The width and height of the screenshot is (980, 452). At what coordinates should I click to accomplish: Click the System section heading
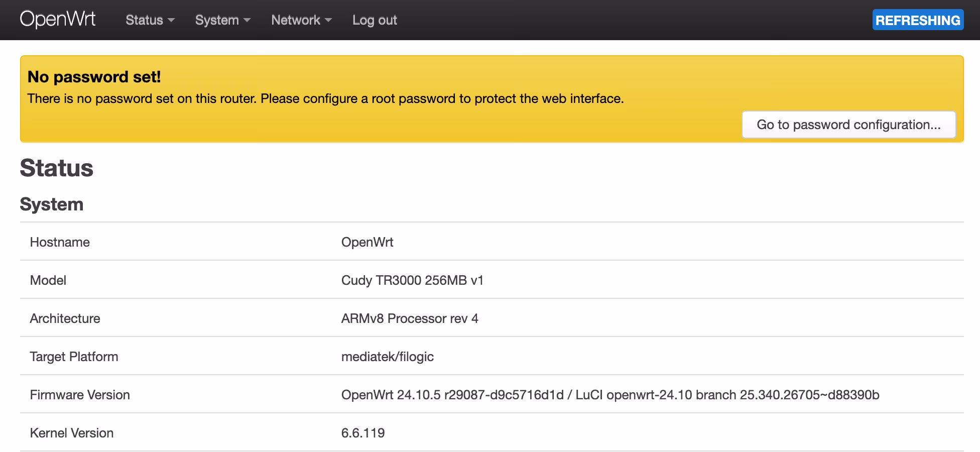(x=52, y=204)
